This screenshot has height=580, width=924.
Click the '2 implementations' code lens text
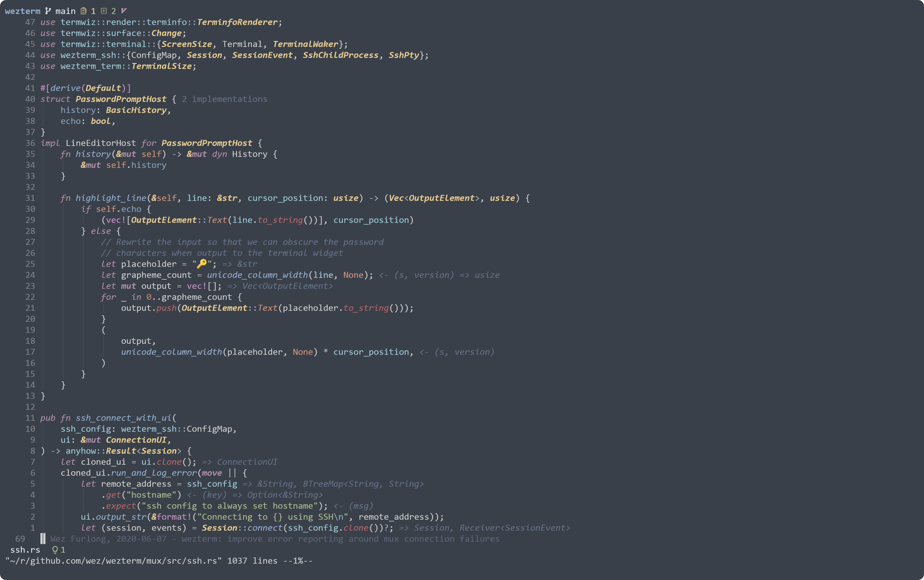click(x=224, y=99)
